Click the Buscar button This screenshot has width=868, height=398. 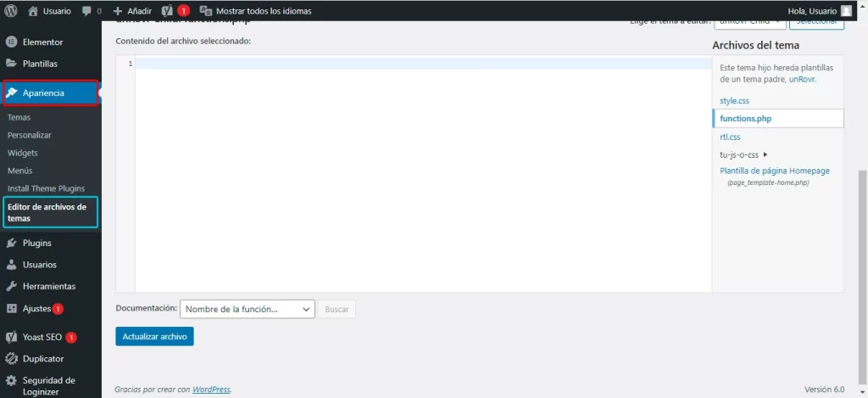tap(337, 309)
